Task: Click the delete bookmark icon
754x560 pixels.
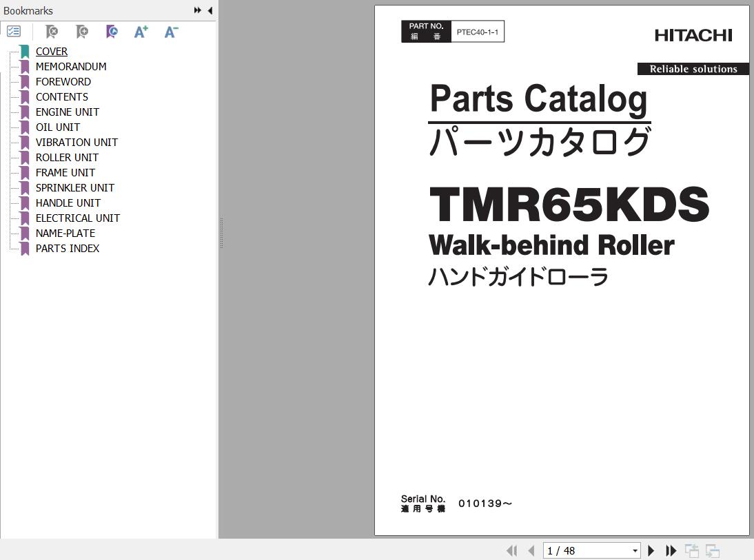Action: coord(52,32)
